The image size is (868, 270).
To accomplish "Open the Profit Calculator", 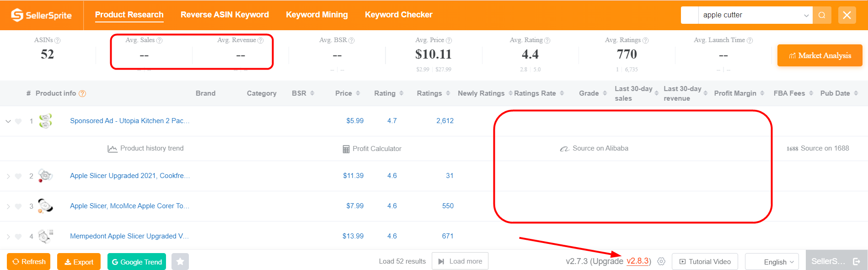I will (372, 149).
